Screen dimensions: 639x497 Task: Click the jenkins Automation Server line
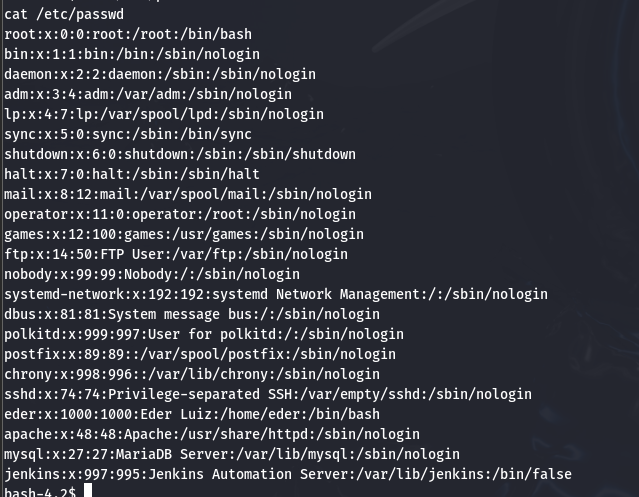(x=288, y=474)
